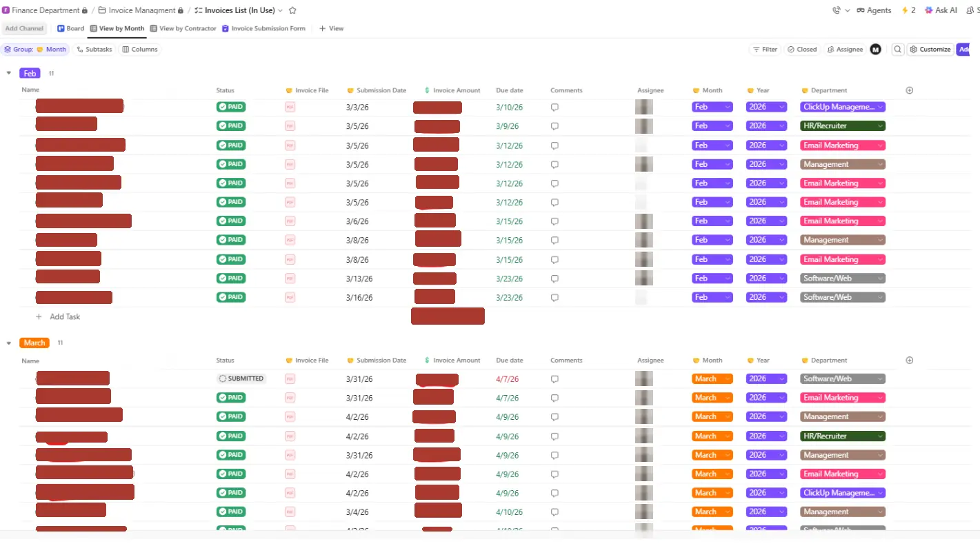Click the 4/7/26 overdue due date in red
This screenshot has width=980, height=546.
508,379
